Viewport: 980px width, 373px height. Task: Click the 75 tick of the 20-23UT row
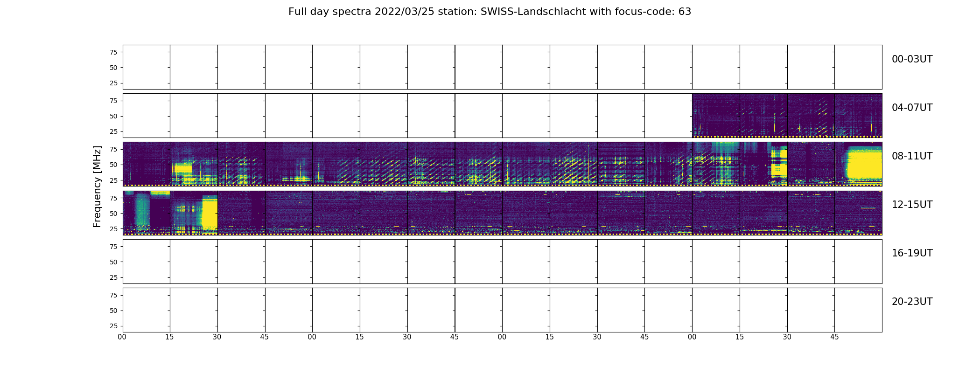click(x=113, y=295)
